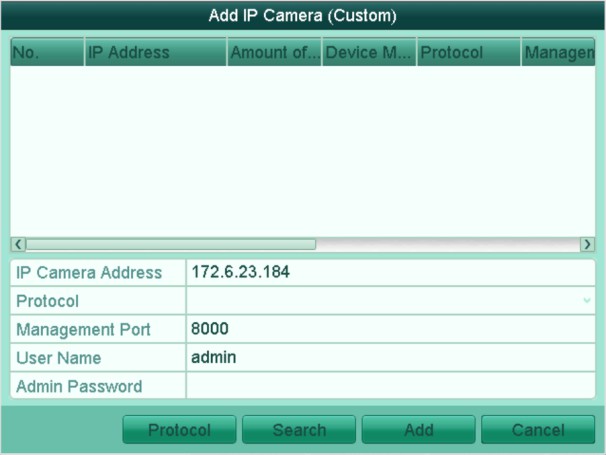Viewport: 606px width, 455px height.
Task: Click the Add button
Action: (419, 429)
